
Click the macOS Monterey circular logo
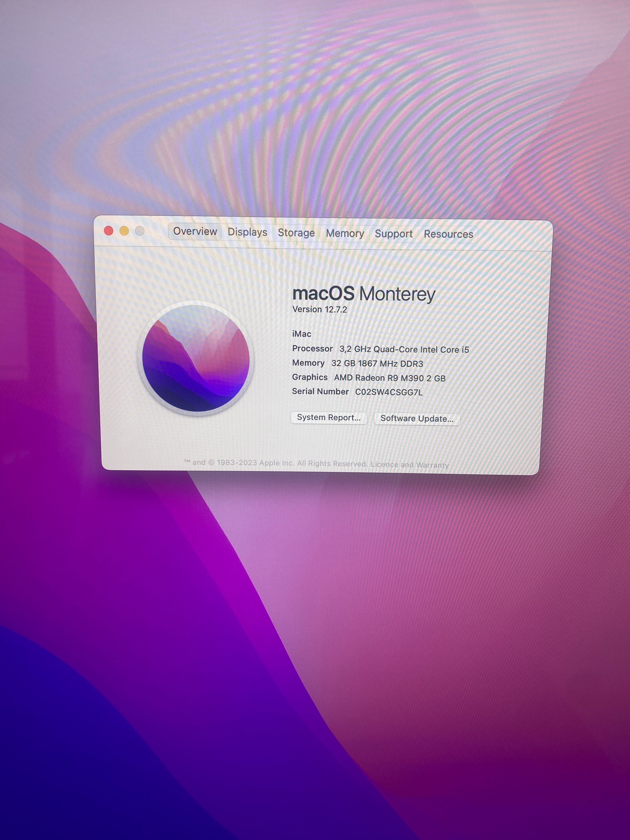(x=196, y=358)
